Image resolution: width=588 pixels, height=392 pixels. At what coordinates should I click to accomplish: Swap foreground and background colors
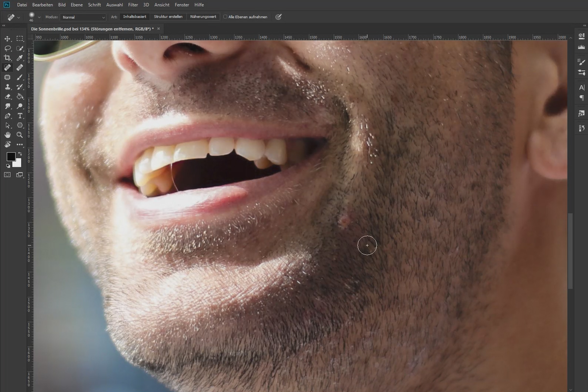(x=20, y=154)
